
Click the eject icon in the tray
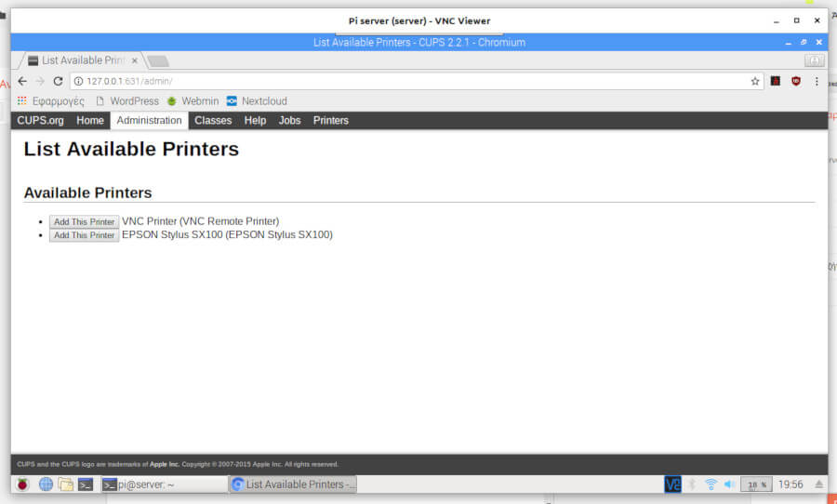818,484
